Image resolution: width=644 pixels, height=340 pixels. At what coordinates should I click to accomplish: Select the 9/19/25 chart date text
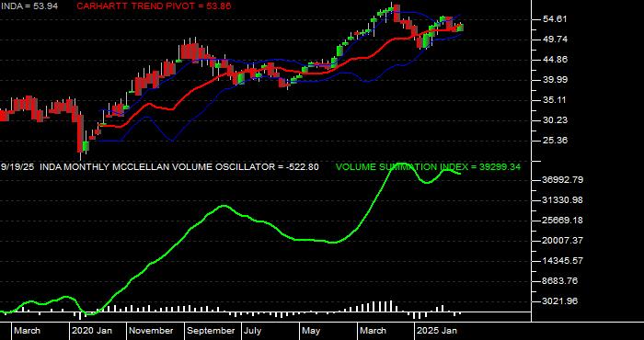pyautogui.click(x=18, y=167)
